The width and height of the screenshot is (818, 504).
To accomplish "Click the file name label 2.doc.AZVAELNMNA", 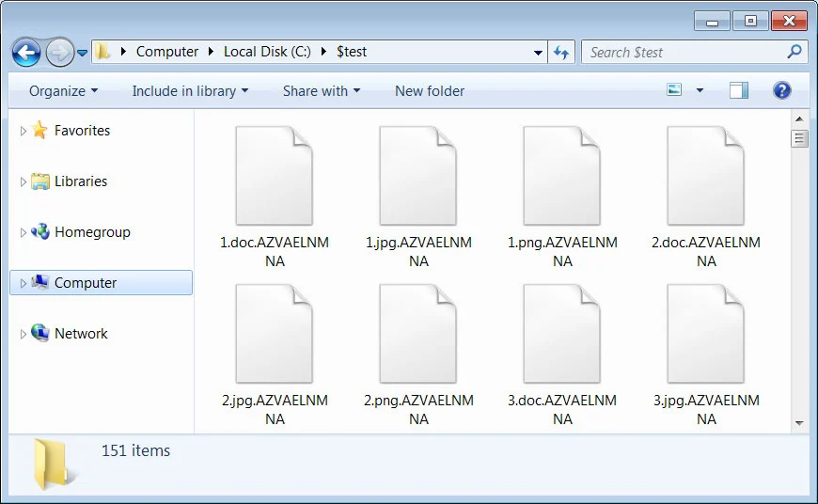I will pos(706,251).
